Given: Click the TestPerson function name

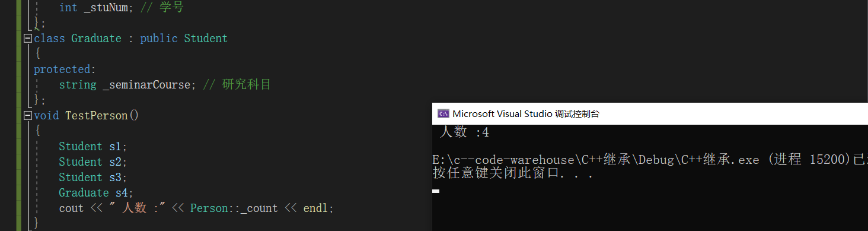Looking at the screenshot, I should [x=96, y=116].
